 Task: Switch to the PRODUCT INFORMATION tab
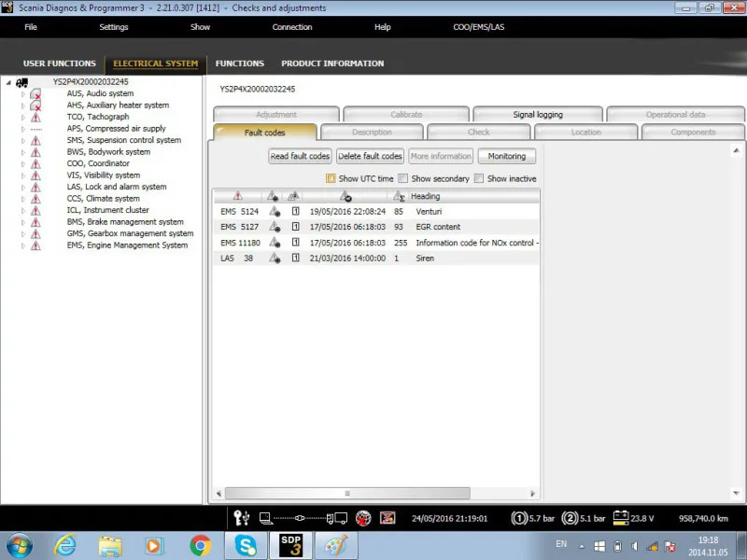pos(332,63)
